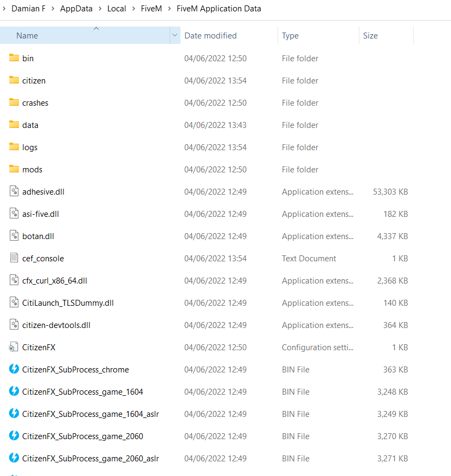The width and height of the screenshot is (451, 476).
Task: Click the CitiLaunch_TLSDummy.dll file icon
Action: (x=14, y=303)
